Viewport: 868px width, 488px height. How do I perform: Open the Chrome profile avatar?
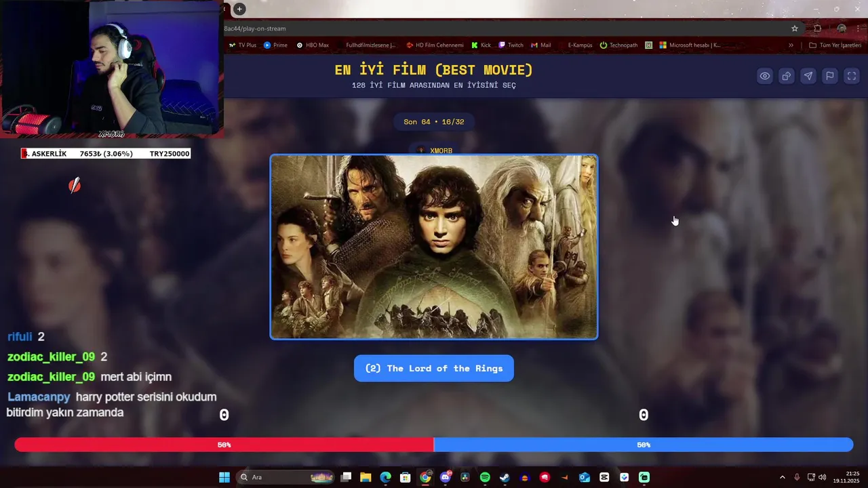(x=842, y=28)
